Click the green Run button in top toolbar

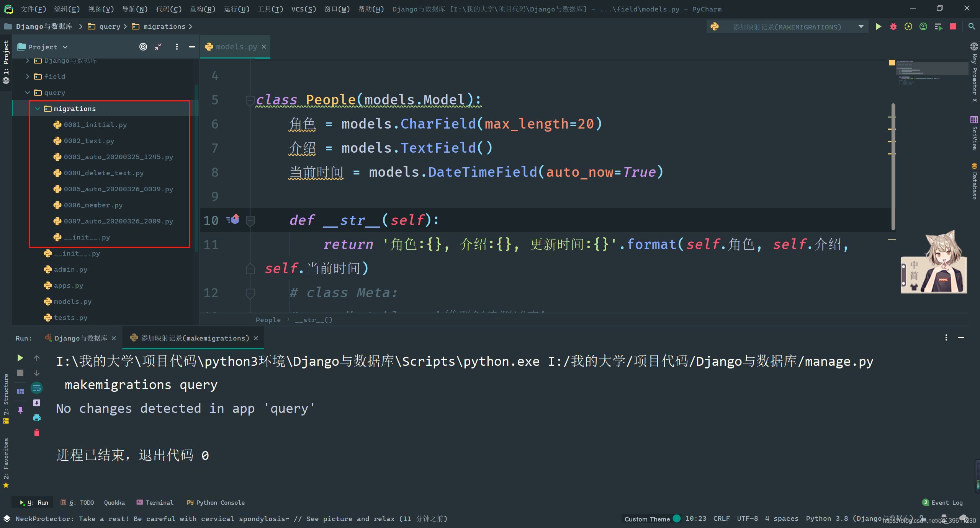point(878,27)
